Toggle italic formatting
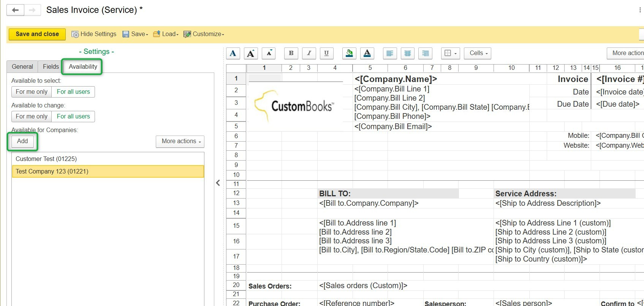Viewport: 644px width, 306px height. tap(309, 54)
